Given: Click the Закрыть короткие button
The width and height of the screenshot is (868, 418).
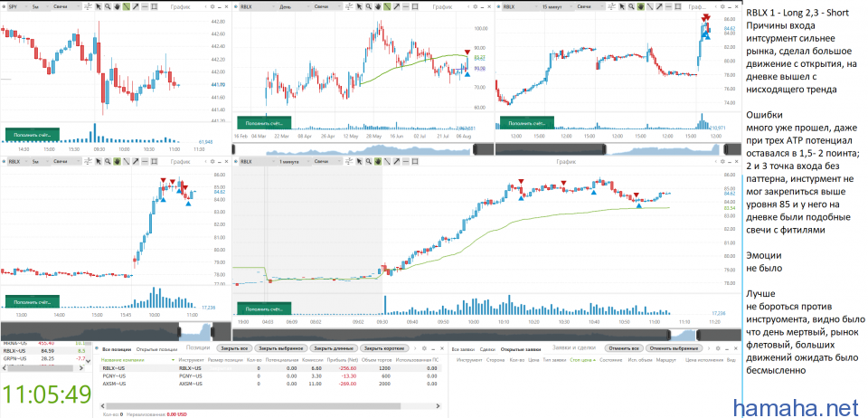Looking at the screenshot, I should pyautogui.click(x=385, y=348).
